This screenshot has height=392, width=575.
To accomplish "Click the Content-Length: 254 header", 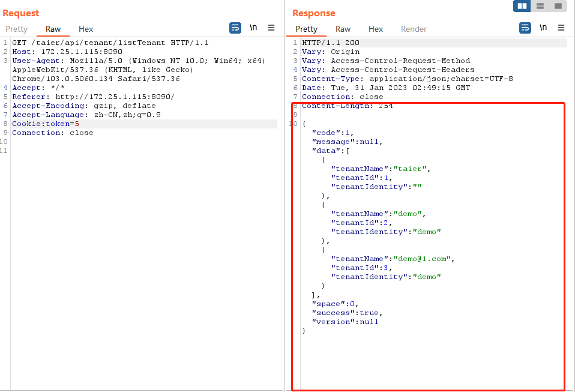I will click(x=348, y=106).
